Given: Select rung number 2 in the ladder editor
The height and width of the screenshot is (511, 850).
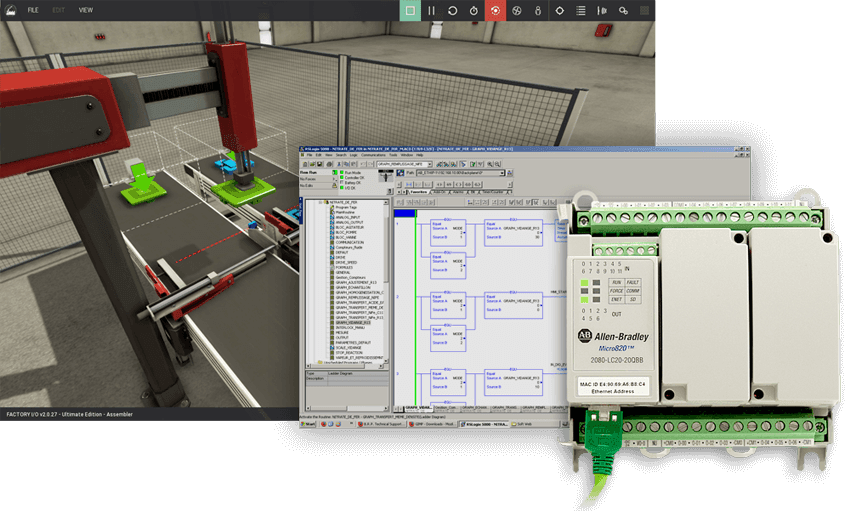Looking at the screenshot, I should pos(397,297).
